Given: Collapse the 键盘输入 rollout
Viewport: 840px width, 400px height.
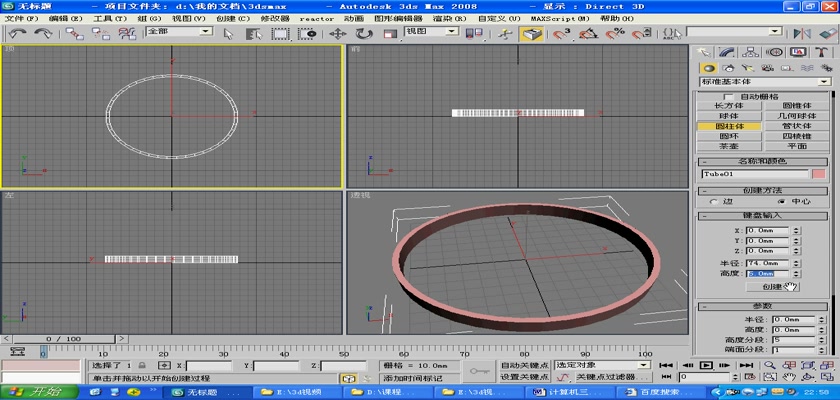Looking at the screenshot, I should 763,216.
